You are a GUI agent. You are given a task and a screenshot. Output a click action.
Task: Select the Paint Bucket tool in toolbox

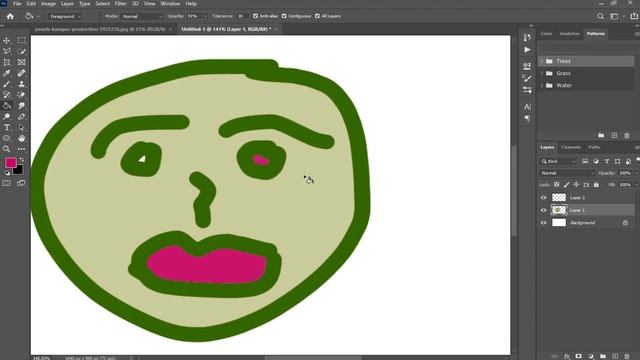[x=7, y=106]
